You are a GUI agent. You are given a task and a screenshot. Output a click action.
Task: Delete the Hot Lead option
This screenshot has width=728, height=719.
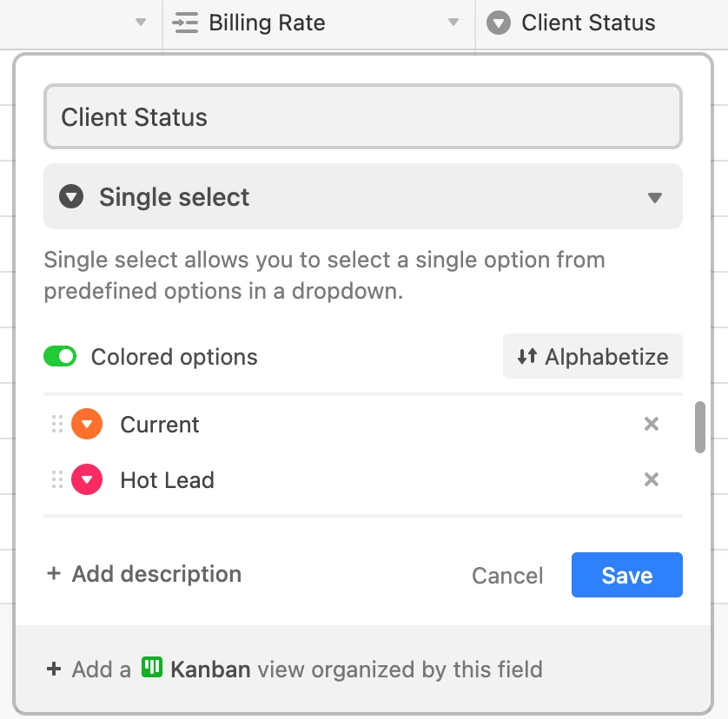[x=651, y=480]
